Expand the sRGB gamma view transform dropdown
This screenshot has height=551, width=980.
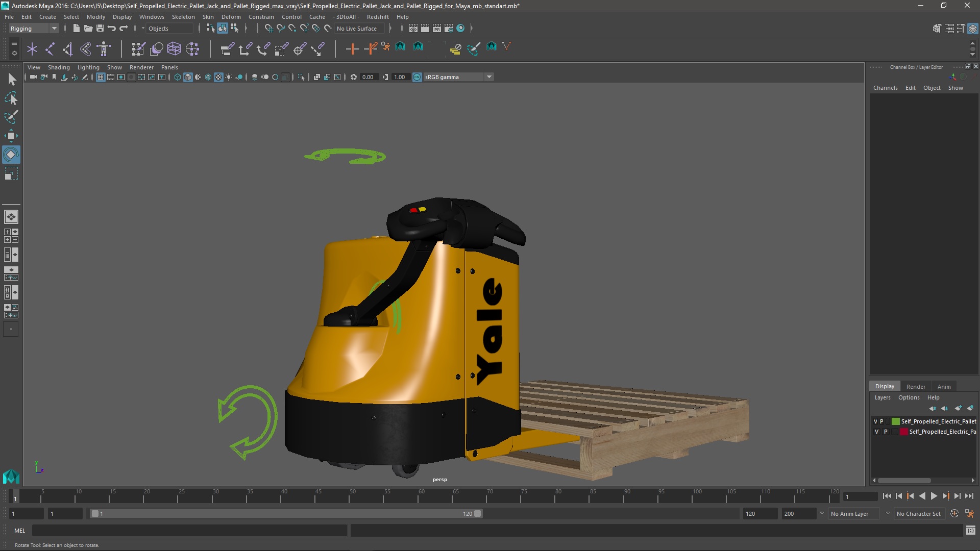(x=489, y=77)
